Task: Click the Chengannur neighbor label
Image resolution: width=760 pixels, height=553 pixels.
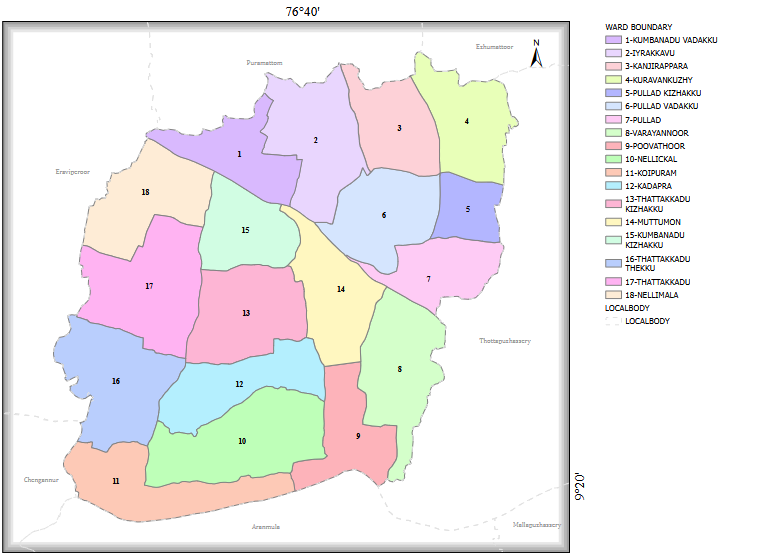Action: 41,480
